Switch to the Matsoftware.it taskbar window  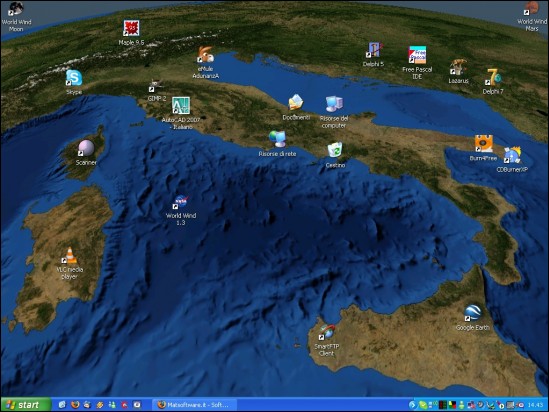click(x=195, y=405)
